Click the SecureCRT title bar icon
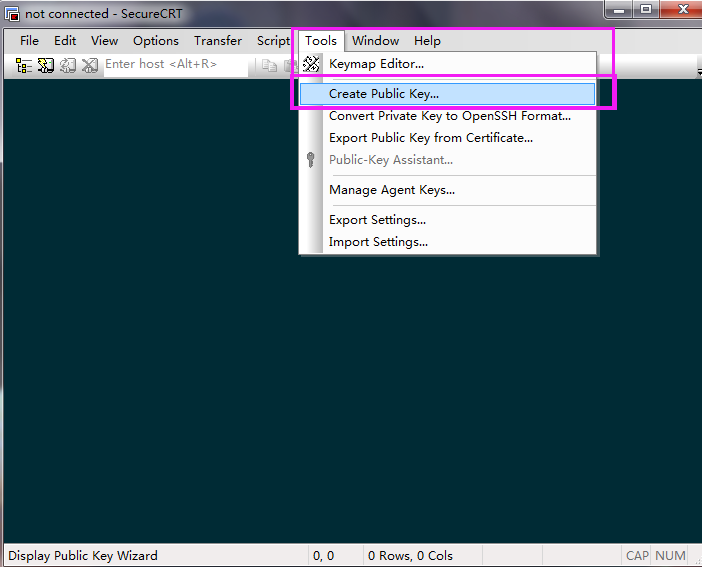 (12, 14)
